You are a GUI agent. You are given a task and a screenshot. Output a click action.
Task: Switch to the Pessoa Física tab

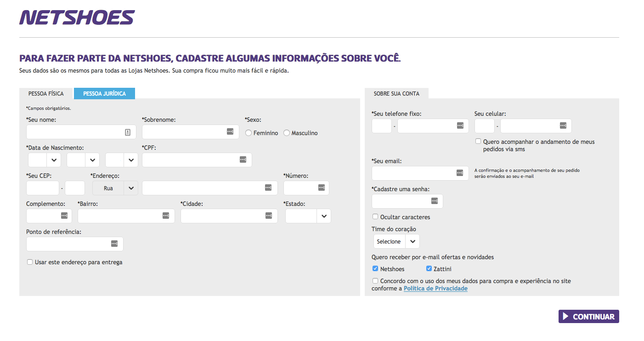(46, 93)
